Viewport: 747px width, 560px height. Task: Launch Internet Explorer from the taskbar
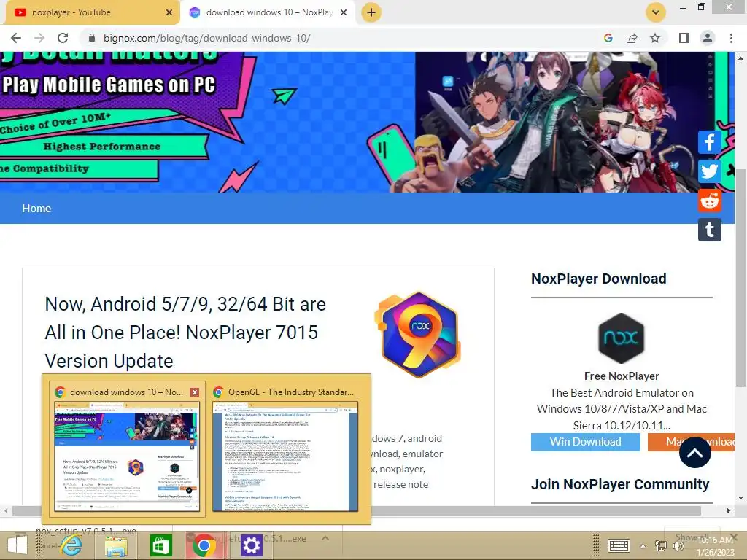coord(71,545)
